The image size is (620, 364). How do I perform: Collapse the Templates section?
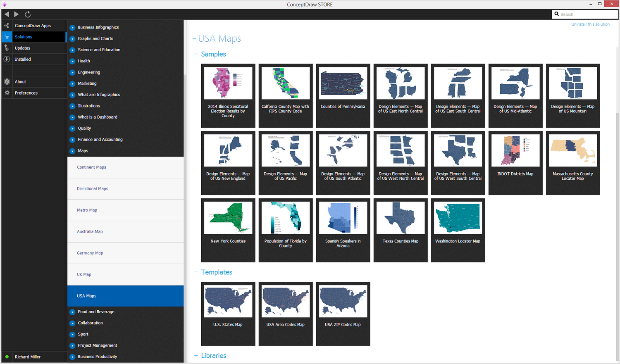(x=196, y=272)
